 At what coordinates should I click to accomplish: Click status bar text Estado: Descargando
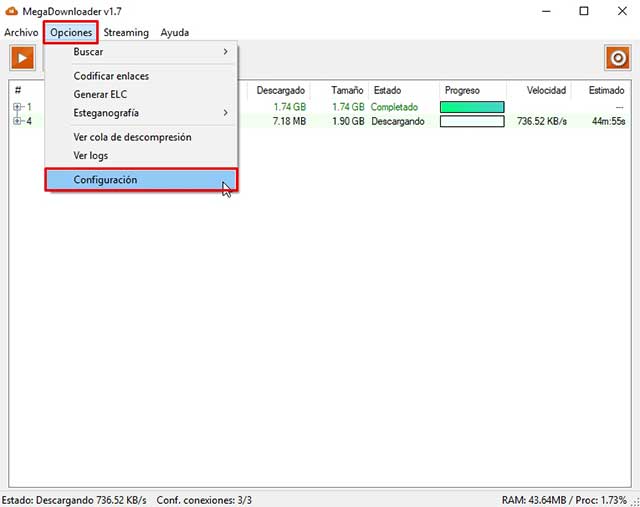tap(74, 500)
